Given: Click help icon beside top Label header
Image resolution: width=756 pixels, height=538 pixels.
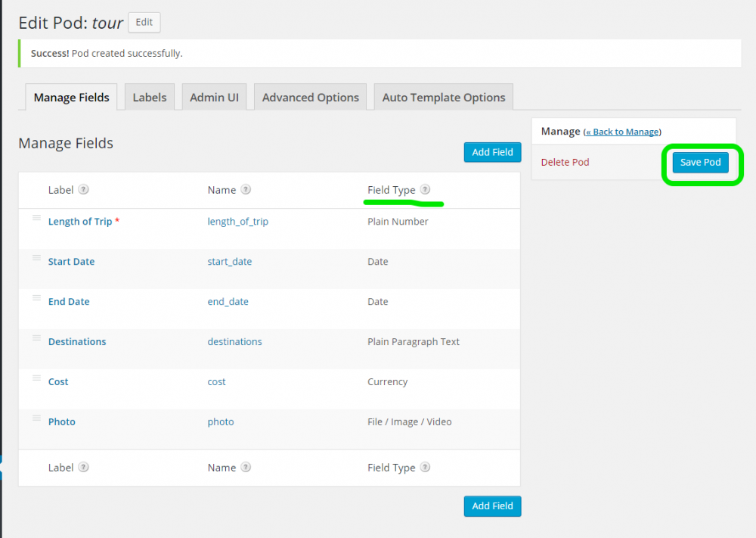Looking at the screenshot, I should point(84,190).
